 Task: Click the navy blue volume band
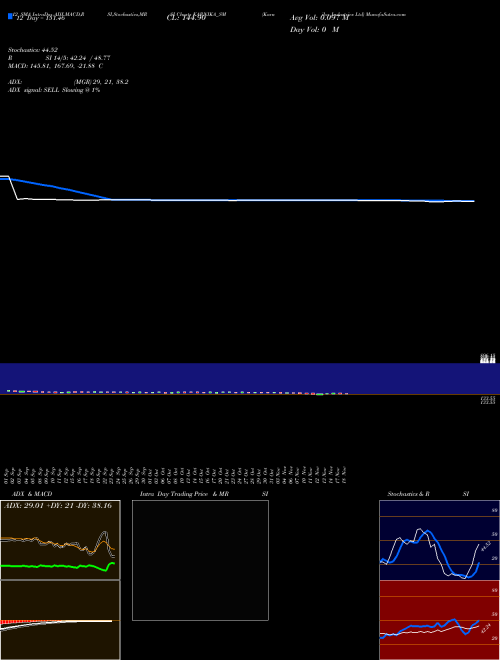(250, 377)
